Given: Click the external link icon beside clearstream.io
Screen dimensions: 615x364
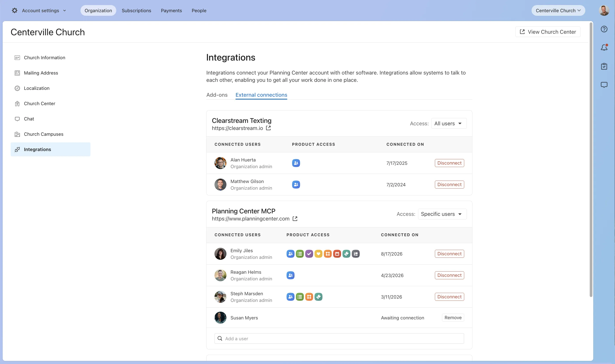Looking at the screenshot, I should tap(268, 128).
